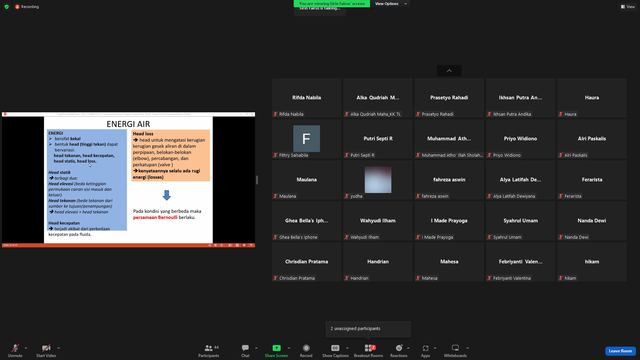Show Captions in meeting

click(335, 350)
